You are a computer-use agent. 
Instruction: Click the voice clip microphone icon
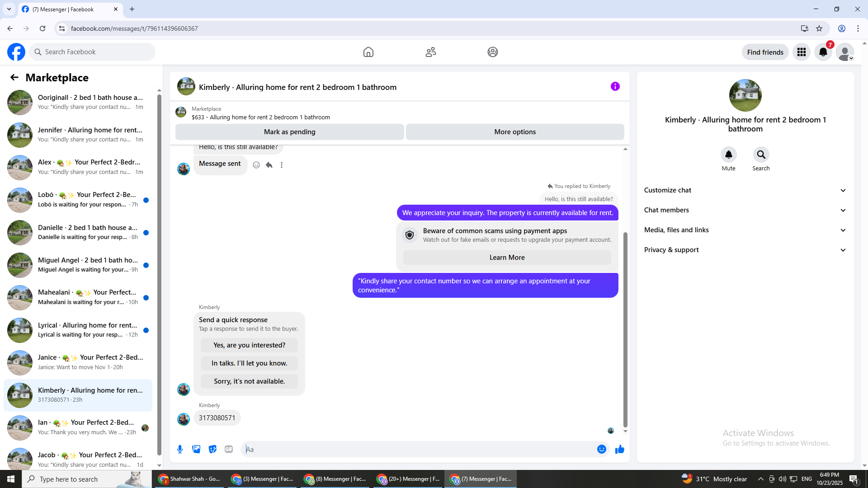tap(180, 449)
